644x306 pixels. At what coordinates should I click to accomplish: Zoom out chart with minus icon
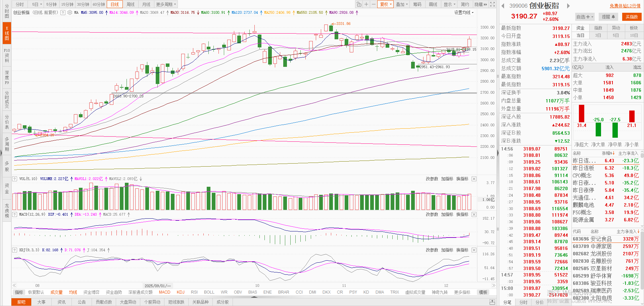[x=374, y=4]
